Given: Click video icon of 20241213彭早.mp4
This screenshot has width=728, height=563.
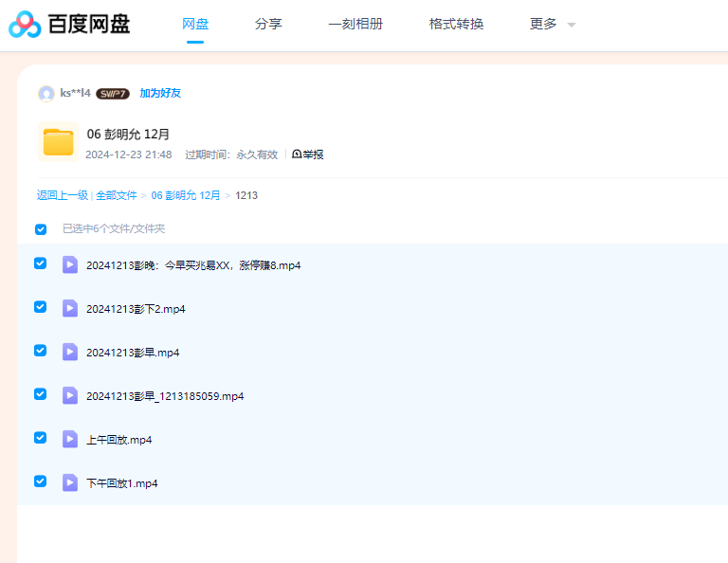Looking at the screenshot, I should (70, 352).
